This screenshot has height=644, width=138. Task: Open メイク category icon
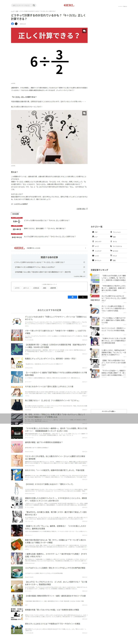(x=93, y=246)
